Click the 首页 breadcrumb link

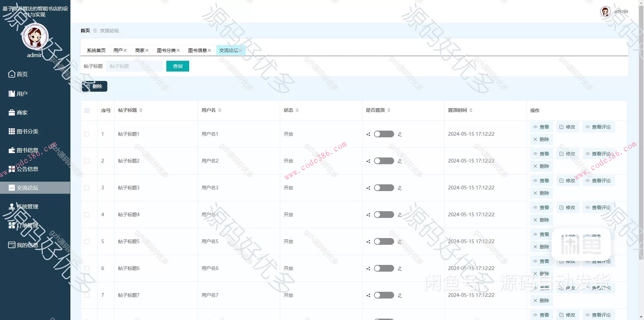coord(85,31)
